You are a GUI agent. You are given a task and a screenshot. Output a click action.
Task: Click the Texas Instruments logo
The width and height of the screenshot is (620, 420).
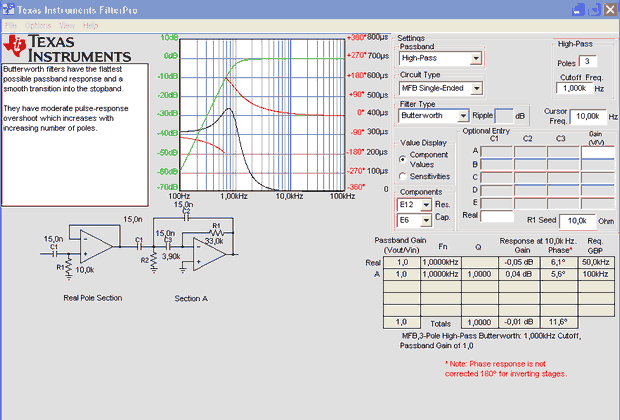[x=67, y=49]
